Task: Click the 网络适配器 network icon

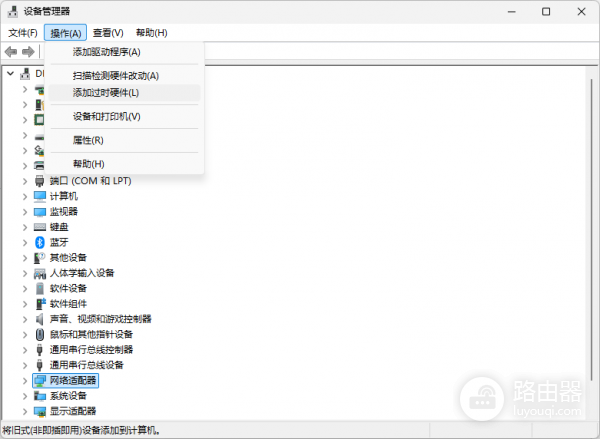Action: 40,380
